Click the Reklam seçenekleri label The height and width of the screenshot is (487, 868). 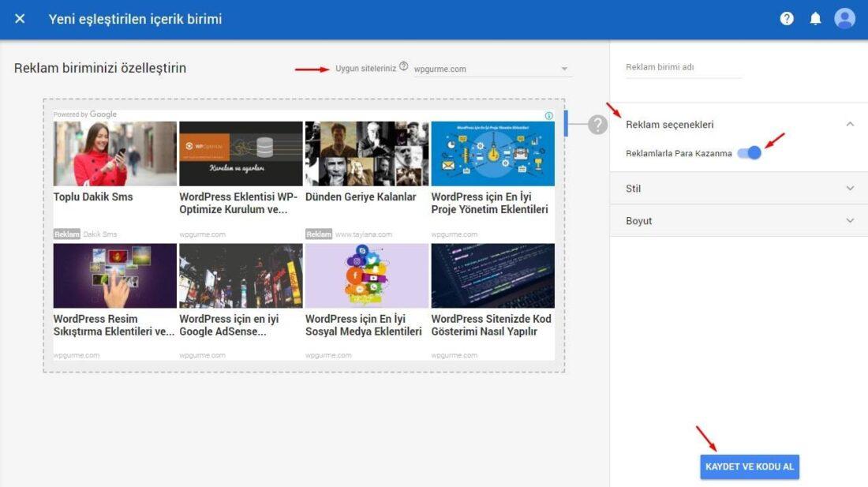[669, 125]
